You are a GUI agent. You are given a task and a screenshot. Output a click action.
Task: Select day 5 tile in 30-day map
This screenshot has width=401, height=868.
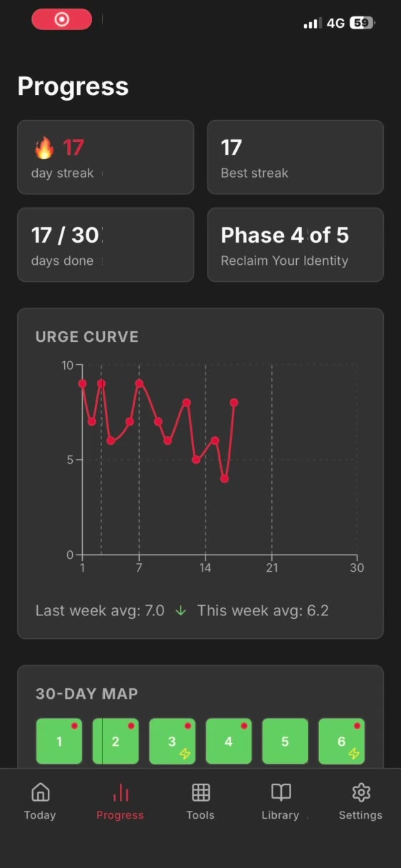(285, 741)
